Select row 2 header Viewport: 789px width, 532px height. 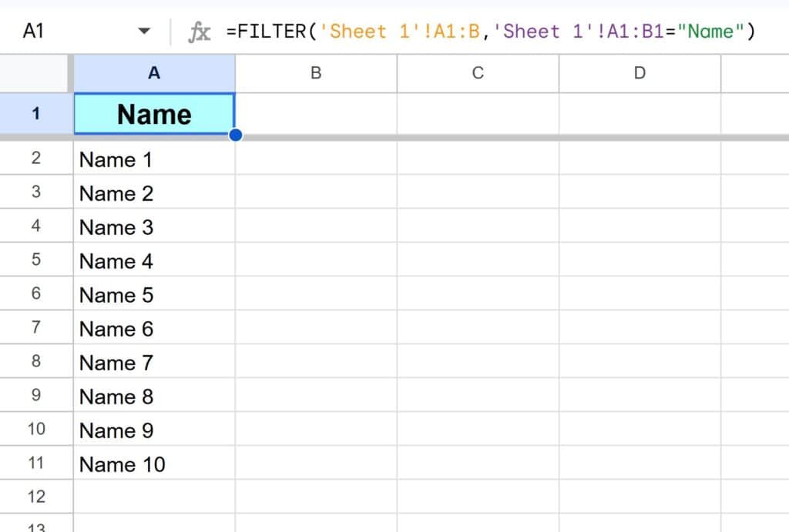tap(36, 158)
